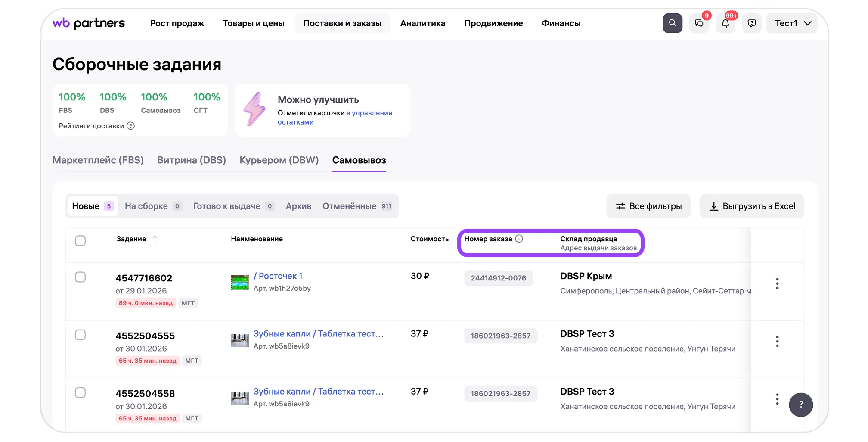Open the Аналитика menu item
The image size is (868, 442).
click(422, 23)
